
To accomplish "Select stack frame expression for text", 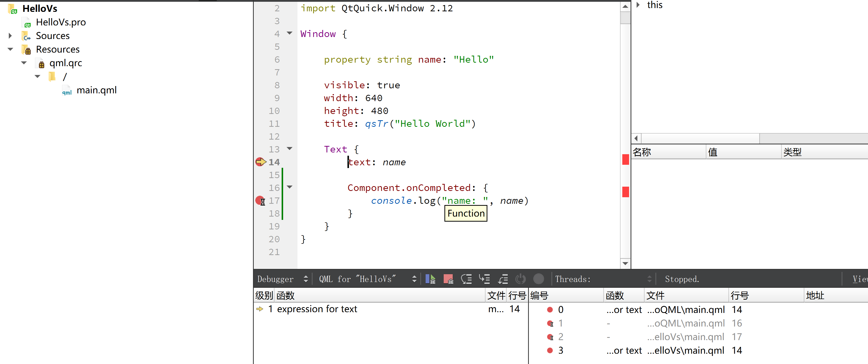I will pyautogui.click(x=317, y=309).
